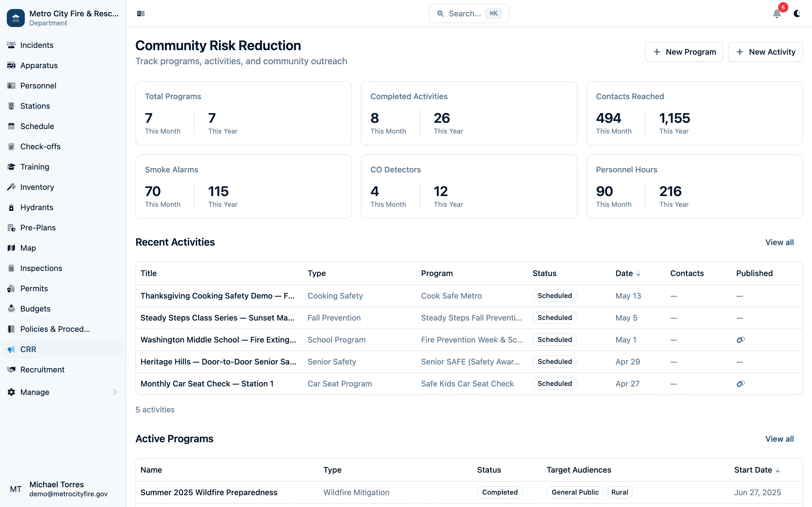Toggle dark mode with the moon icon

coord(797,14)
